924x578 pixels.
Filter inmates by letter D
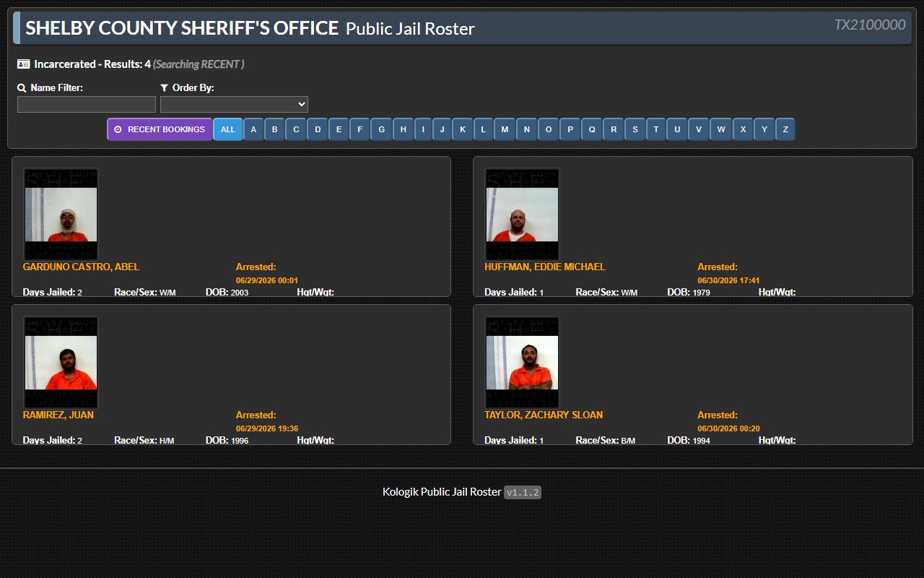tap(318, 129)
